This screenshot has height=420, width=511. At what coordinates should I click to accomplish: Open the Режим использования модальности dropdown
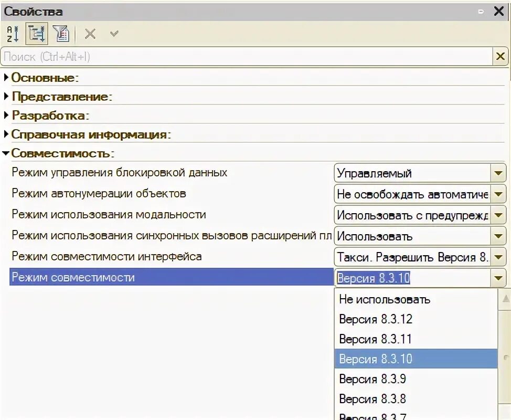pyautogui.click(x=497, y=215)
